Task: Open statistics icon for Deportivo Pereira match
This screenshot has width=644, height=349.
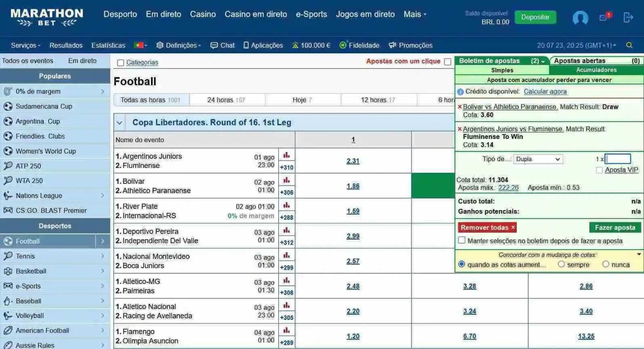Action: click(x=286, y=230)
